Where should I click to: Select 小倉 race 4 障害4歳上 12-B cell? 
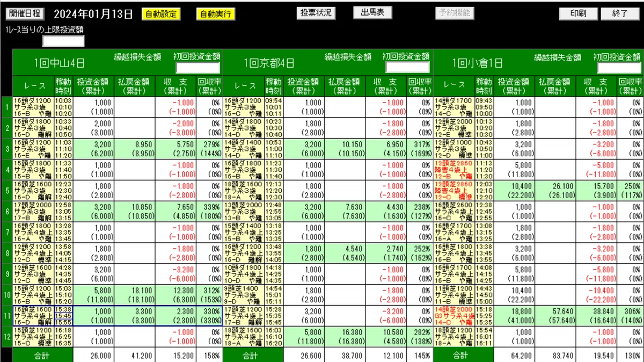(454, 170)
